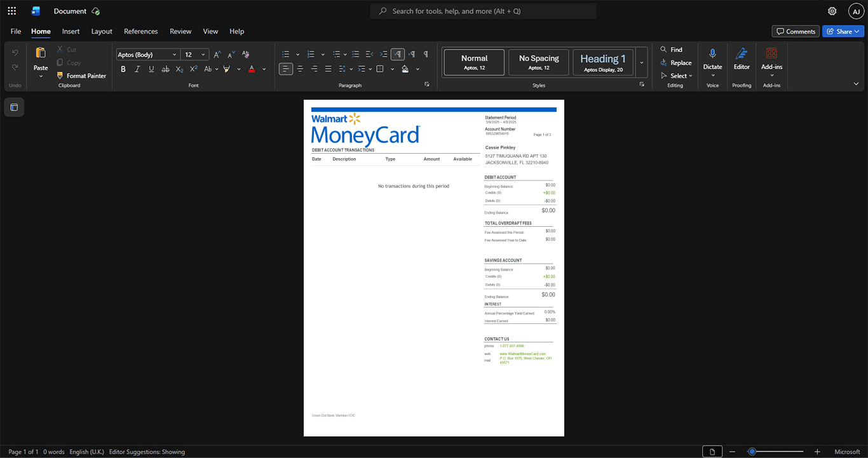Open paragraph settings dialog launcher
The image size is (868, 458).
(427, 84)
